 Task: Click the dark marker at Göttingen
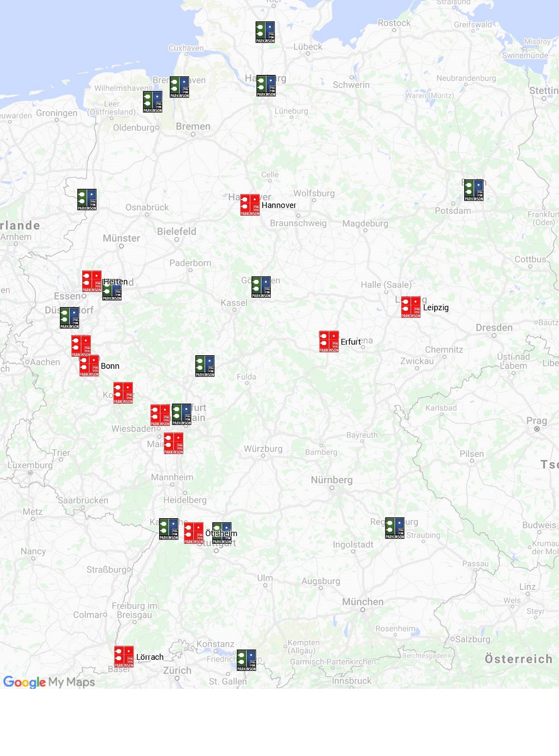[x=261, y=287]
